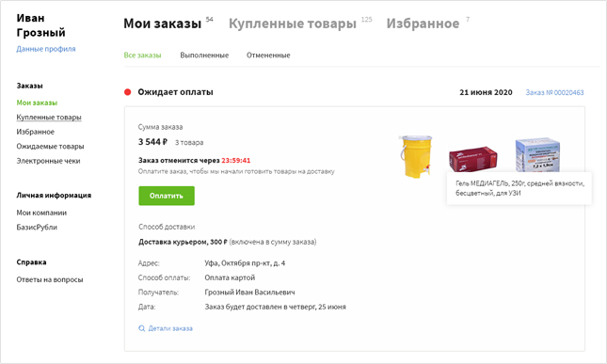Switch to Купленные товары header tab
Screen dimensions: 607x364
[x=293, y=24]
